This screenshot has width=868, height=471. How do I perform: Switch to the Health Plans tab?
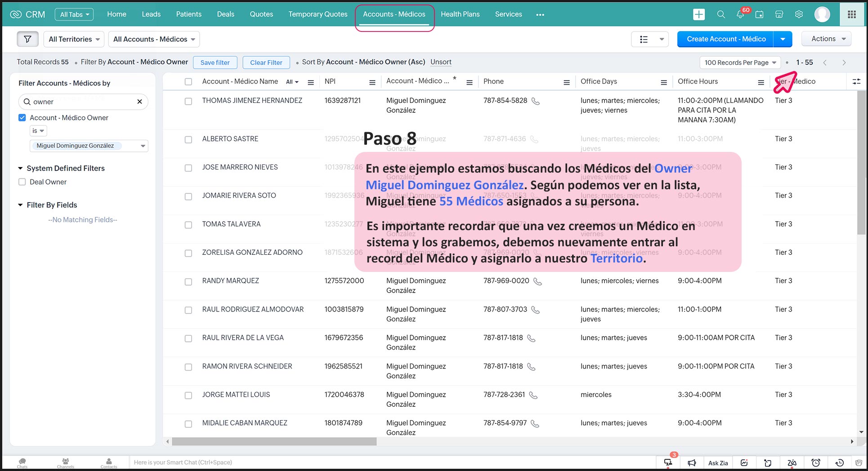pyautogui.click(x=460, y=14)
